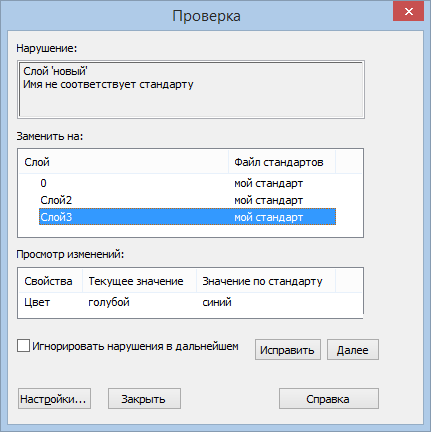
Task: Click 'мой стандарт' in Слой3 row
Action: 268,217
